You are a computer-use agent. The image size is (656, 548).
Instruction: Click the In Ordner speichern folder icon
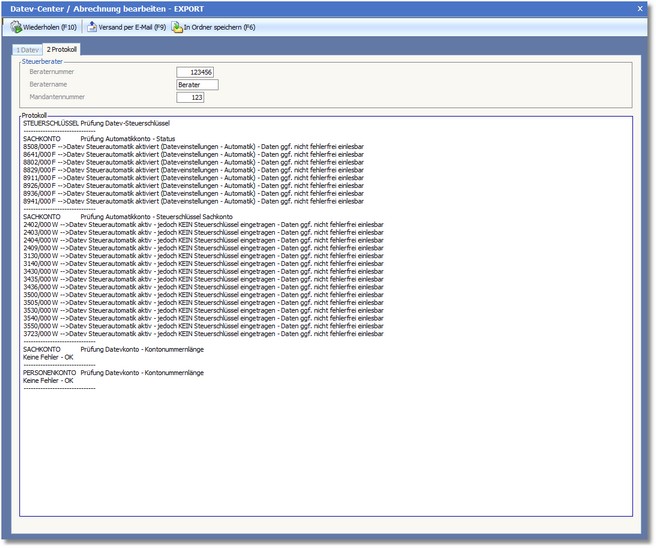[x=177, y=27]
